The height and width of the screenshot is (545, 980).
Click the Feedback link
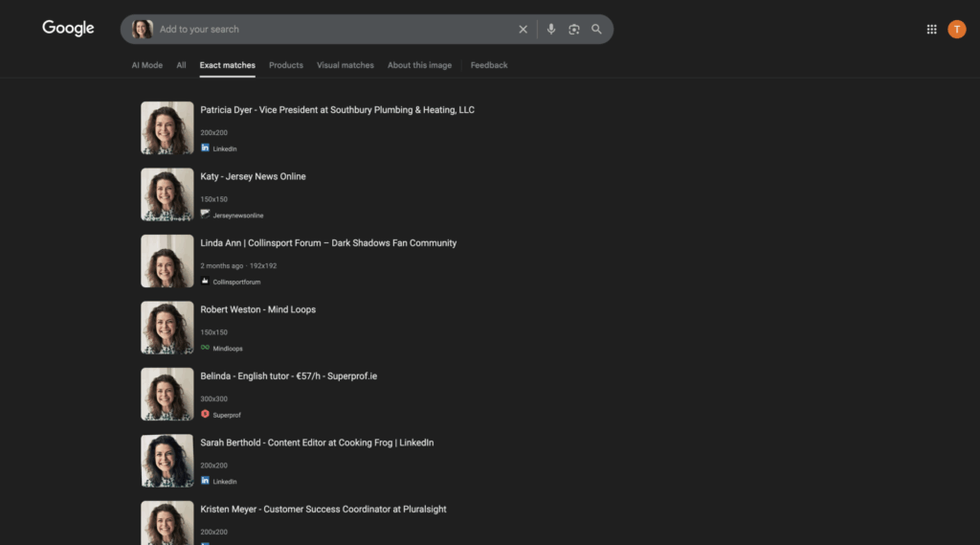point(489,65)
